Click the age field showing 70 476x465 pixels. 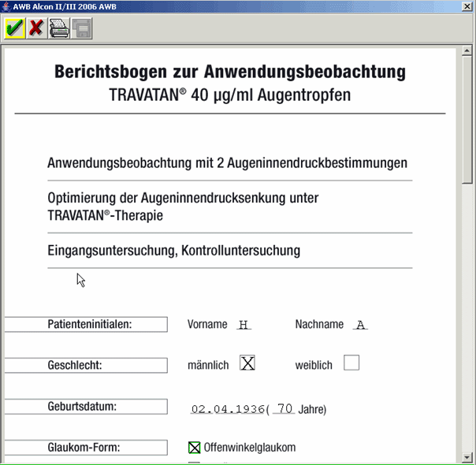click(x=284, y=408)
